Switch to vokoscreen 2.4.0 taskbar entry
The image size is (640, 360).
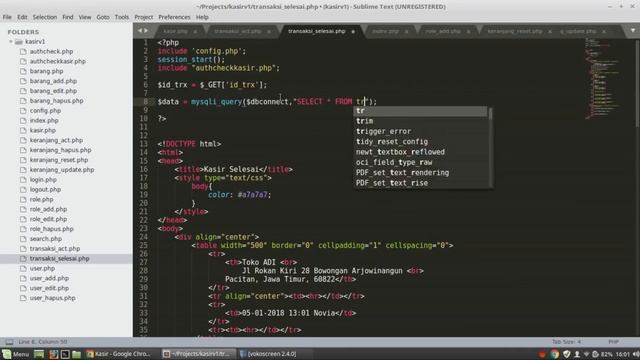268,354
